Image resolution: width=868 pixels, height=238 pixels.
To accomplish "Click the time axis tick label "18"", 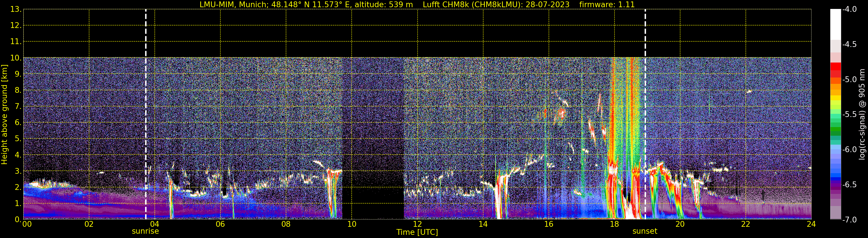I will pos(615,224).
